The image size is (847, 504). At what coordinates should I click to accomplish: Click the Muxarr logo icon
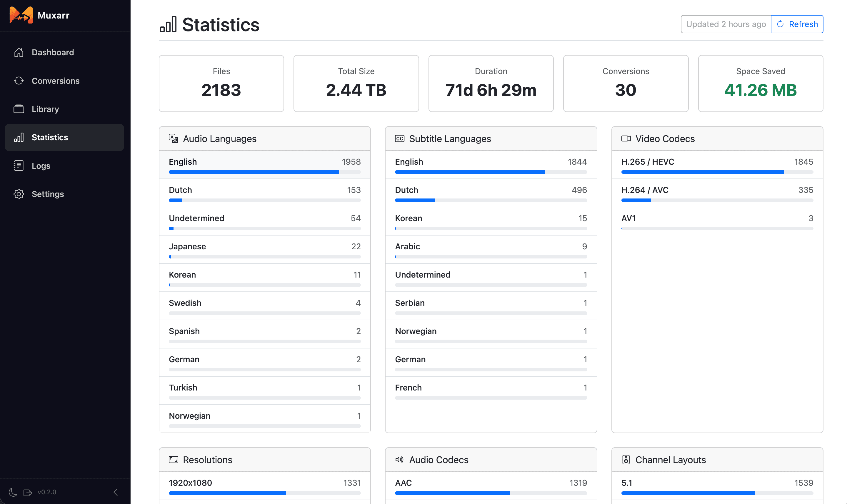21,15
